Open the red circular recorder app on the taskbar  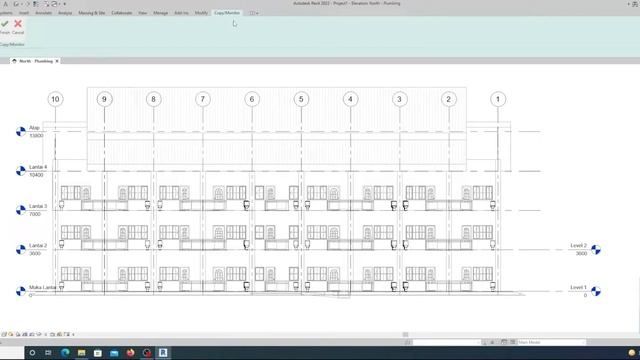click(147, 353)
